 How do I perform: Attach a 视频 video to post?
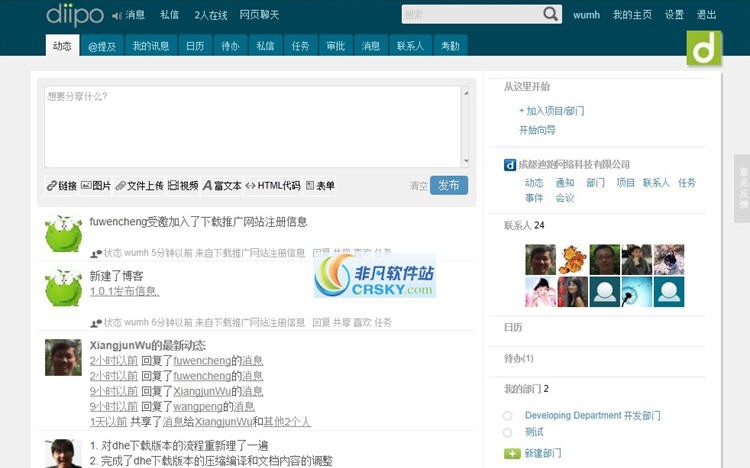[x=183, y=186]
